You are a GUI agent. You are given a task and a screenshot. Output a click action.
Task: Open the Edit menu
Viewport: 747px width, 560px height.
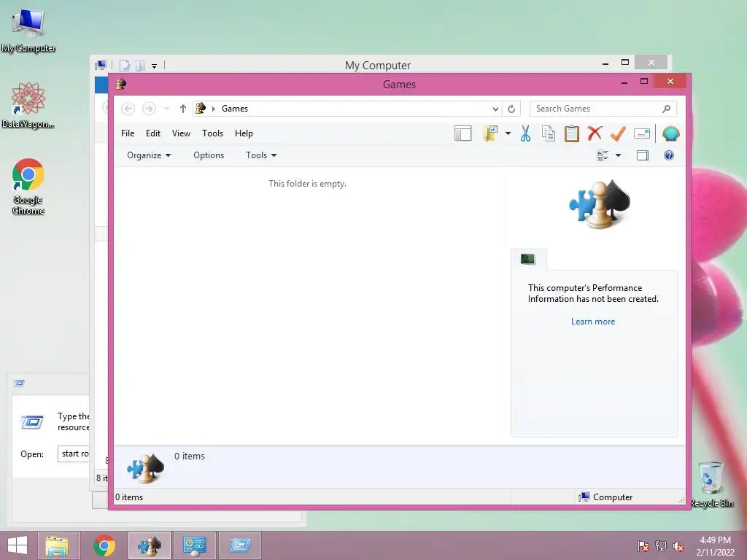point(153,133)
